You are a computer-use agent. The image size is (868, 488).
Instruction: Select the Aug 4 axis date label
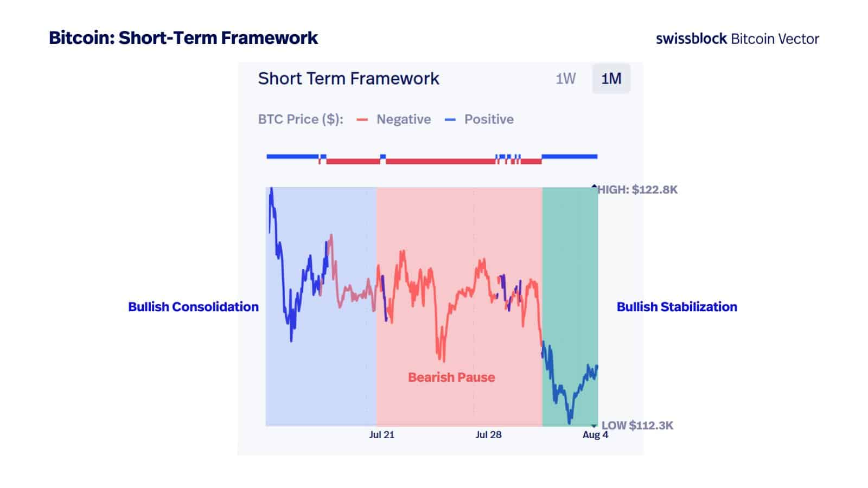(595, 435)
